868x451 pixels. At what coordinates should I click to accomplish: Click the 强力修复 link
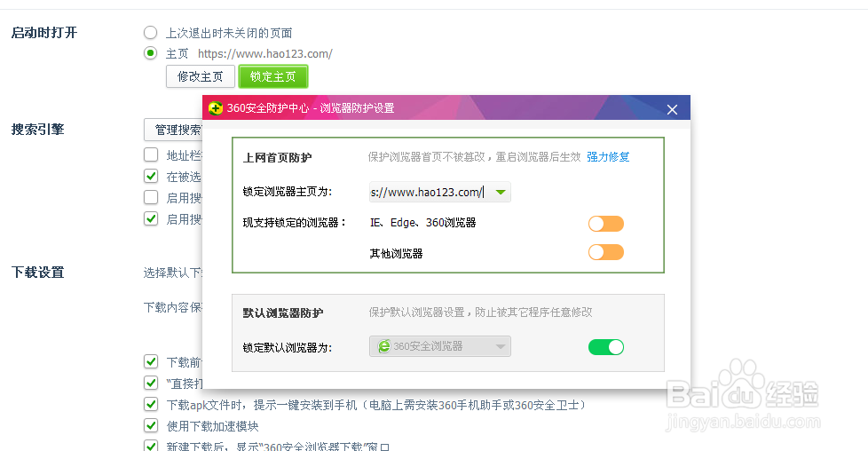(608, 157)
